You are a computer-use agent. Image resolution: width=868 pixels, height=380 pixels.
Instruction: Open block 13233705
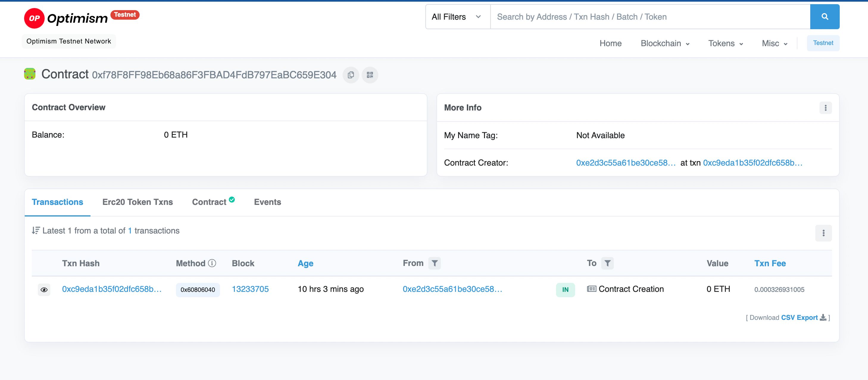(x=250, y=289)
